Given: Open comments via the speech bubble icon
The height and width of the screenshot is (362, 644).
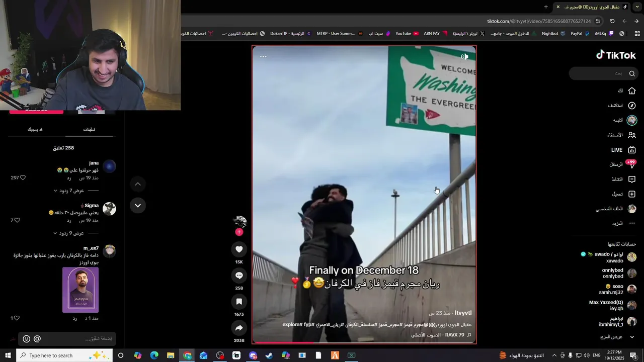Looking at the screenshot, I should [x=239, y=276].
